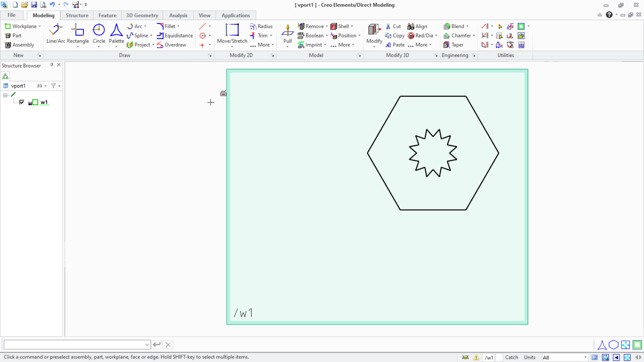Open the Spline dropdown

pyautogui.click(x=151, y=36)
